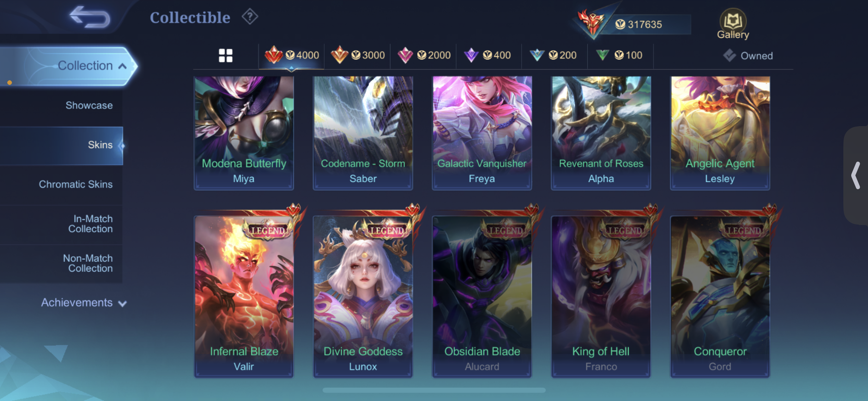The width and height of the screenshot is (868, 401).
Task: Select the all-tiers grid view icon
Action: pos(226,56)
